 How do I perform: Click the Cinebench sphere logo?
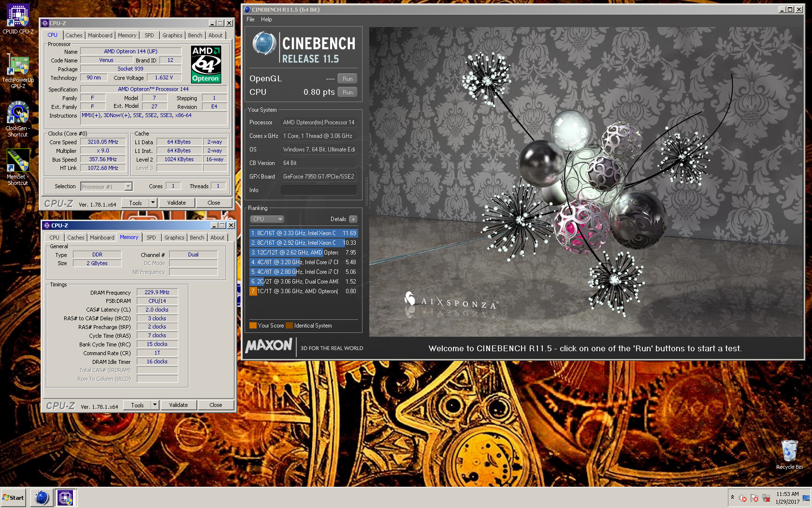click(x=264, y=43)
